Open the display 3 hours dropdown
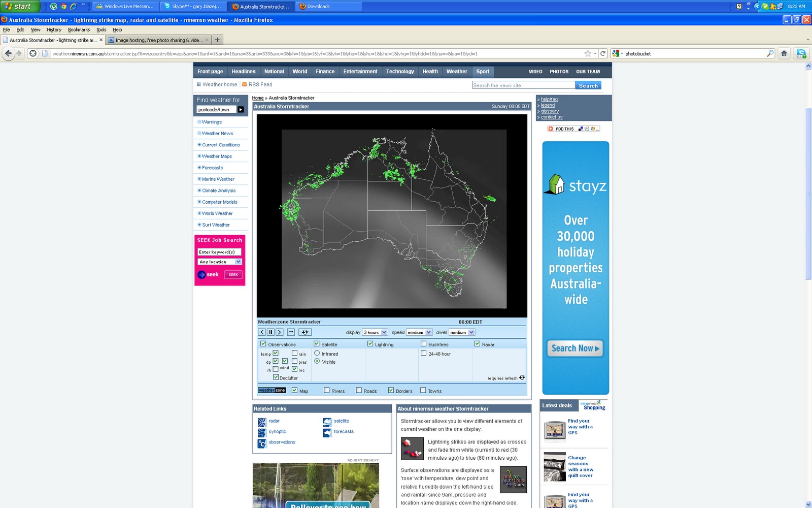This screenshot has height=508, width=812. point(375,332)
